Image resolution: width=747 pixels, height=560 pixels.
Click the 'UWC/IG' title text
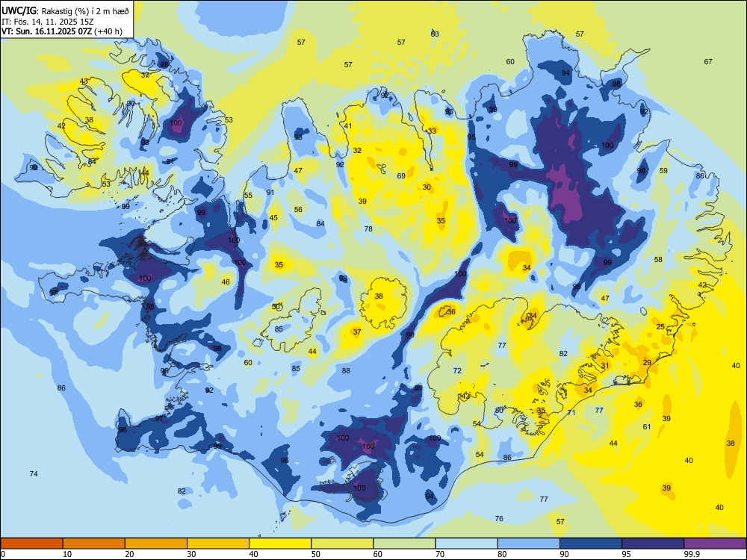tap(19, 10)
